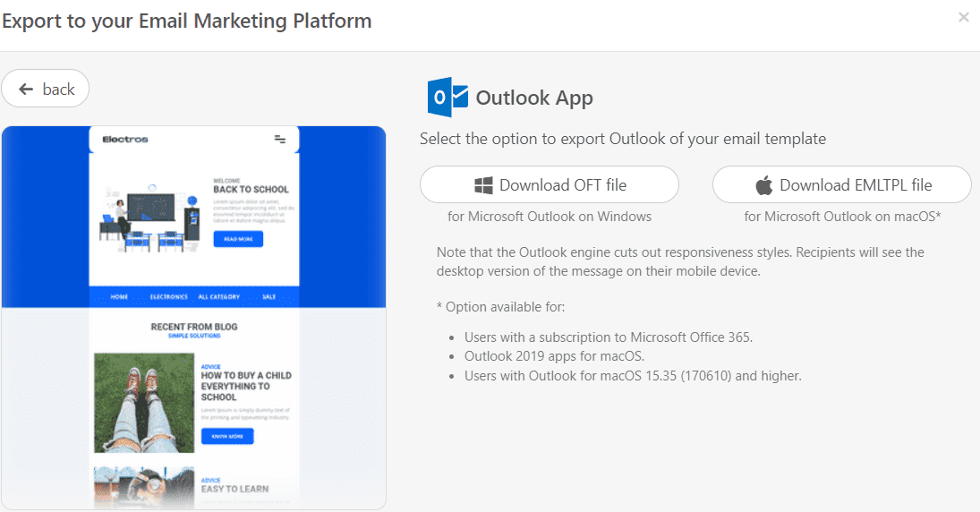Click KNOW MORE button in template preview
This screenshot has width=980, height=512.
227,436
